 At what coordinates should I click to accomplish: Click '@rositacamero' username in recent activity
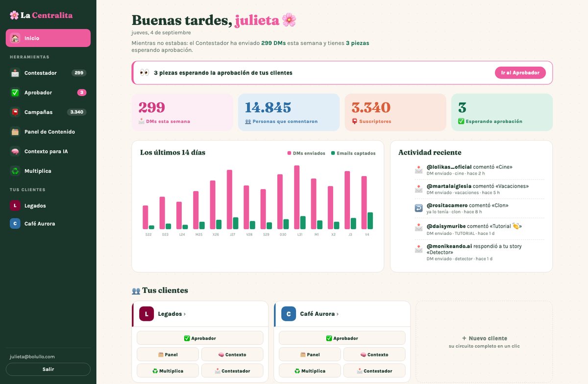point(447,205)
